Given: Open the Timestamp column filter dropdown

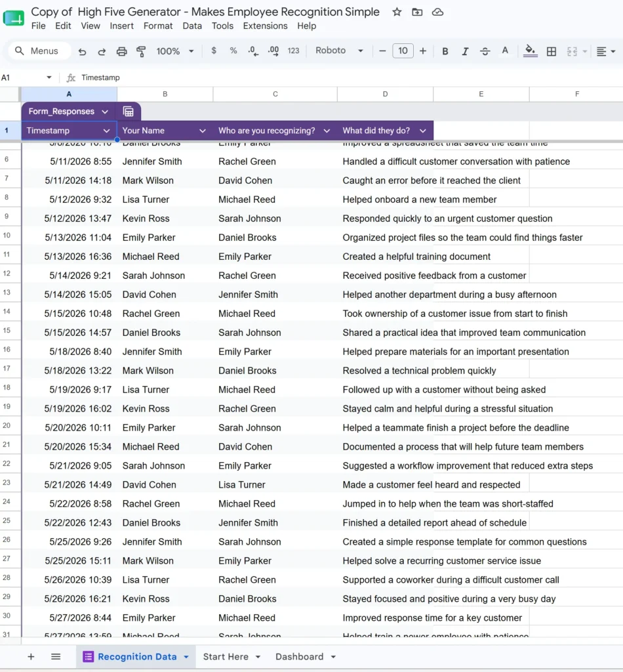Looking at the screenshot, I should click(106, 131).
